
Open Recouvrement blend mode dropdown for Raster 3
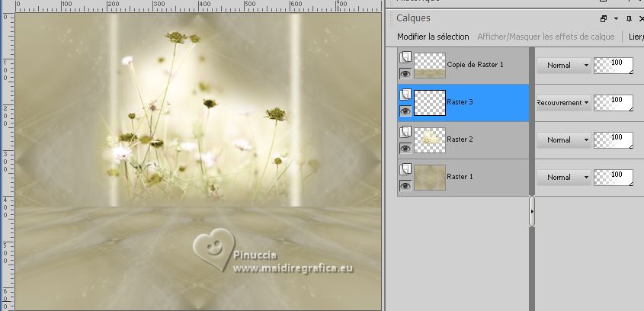tap(563, 103)
